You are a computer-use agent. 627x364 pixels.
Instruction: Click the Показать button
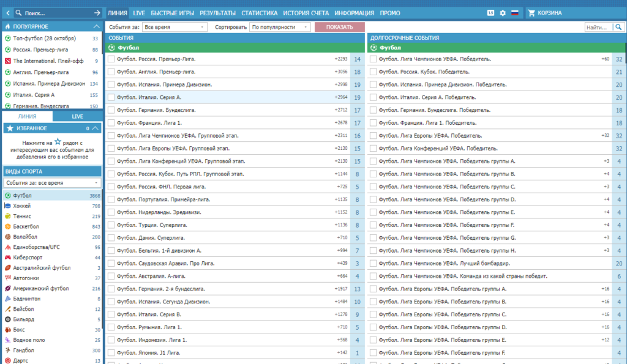pos(339,27)
